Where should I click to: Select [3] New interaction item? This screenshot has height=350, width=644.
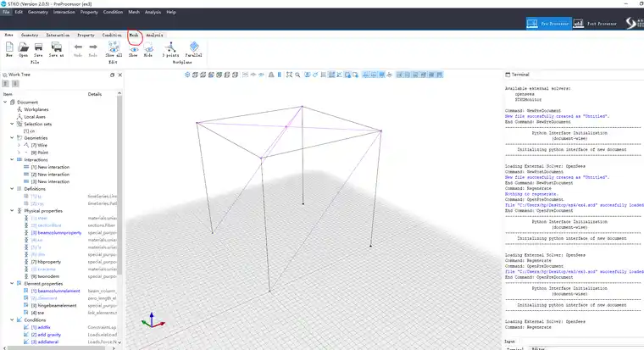[50, 181]
